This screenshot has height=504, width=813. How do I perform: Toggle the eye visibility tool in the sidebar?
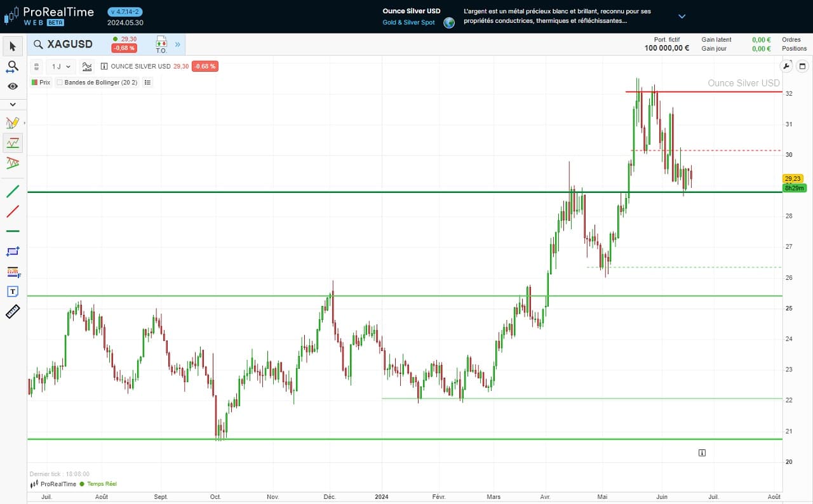click(x=13, y=86)
